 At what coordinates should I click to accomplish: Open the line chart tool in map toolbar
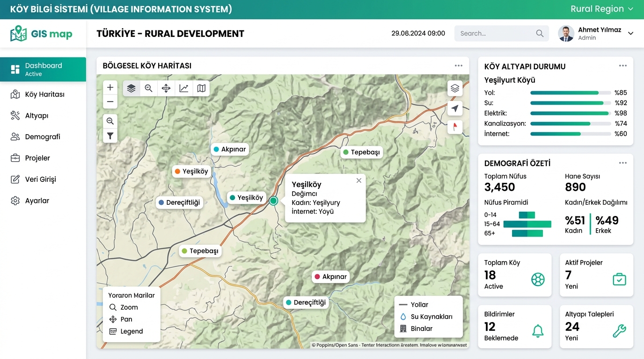[x=184, y=88]
